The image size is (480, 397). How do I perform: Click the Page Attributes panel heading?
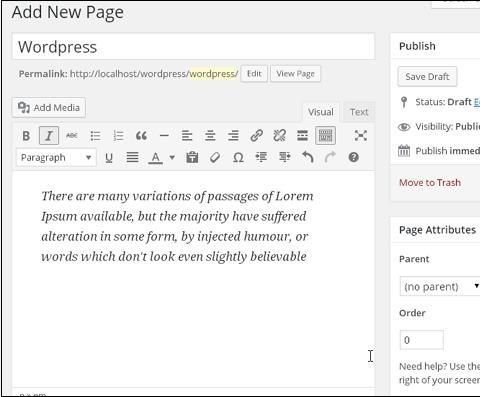(x=437, y=230)
